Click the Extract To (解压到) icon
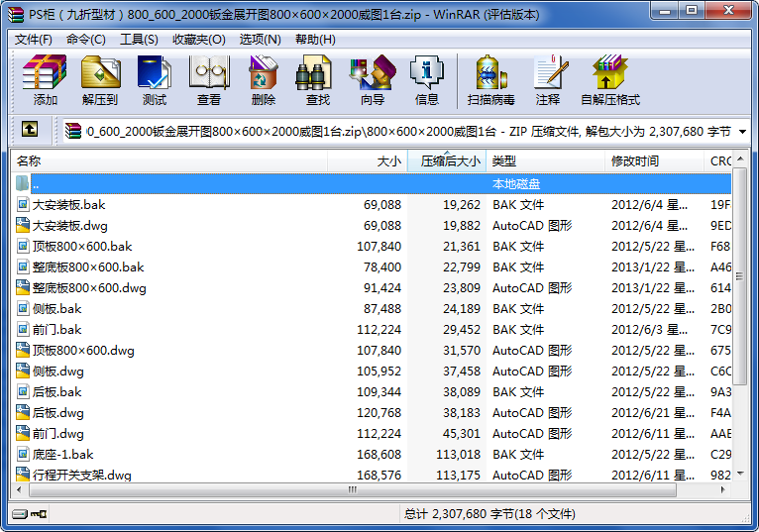The width and height of the screenshot is (759, 532). pos(100,72)
